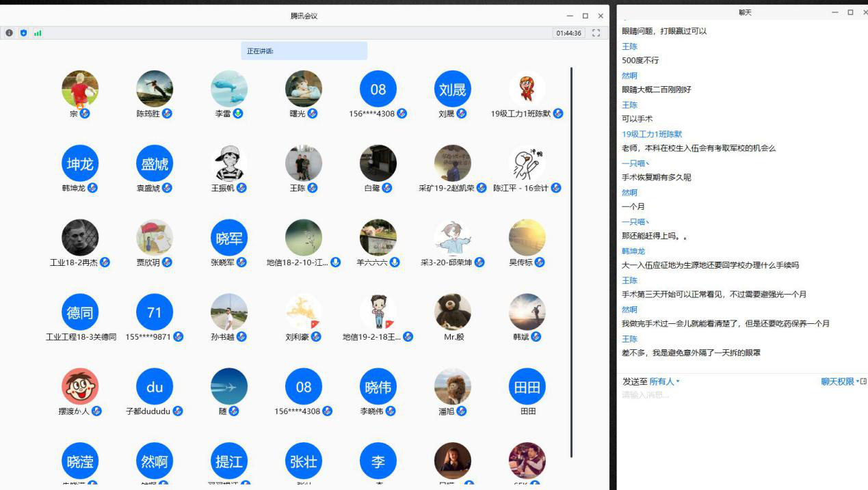Viewport: 868px width, 490px height.
Task: Expand the 聊天权限 dropdown
Action: (x=840, y=381)
